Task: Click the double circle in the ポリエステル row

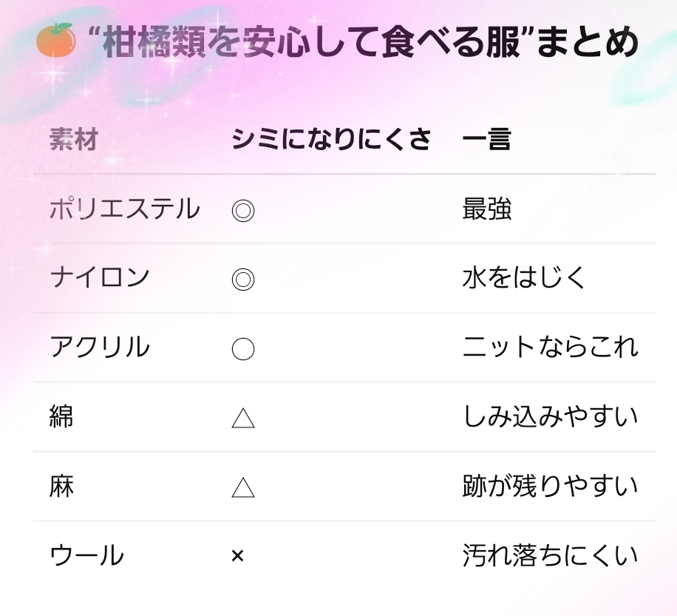Action: pyautogui.click(x=242, y=211)
